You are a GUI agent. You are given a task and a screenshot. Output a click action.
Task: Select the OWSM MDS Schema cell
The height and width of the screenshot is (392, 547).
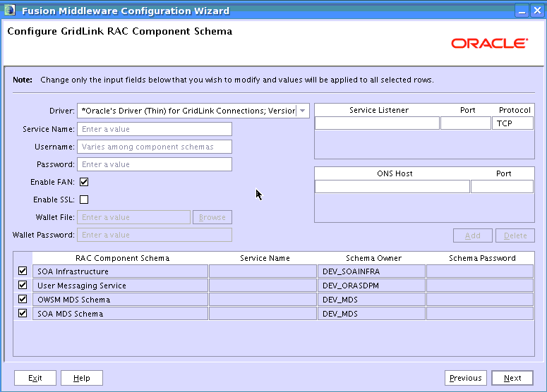(121, 300)
